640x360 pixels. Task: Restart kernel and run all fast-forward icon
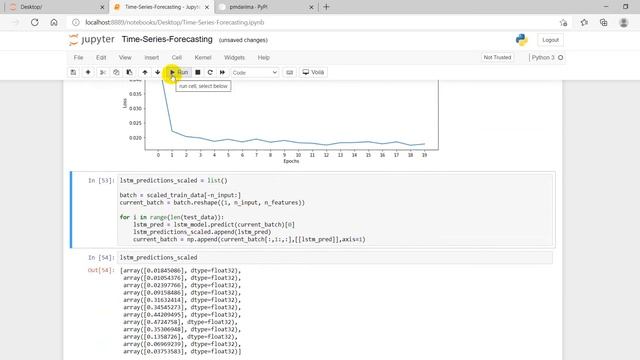tap(222, 72)
